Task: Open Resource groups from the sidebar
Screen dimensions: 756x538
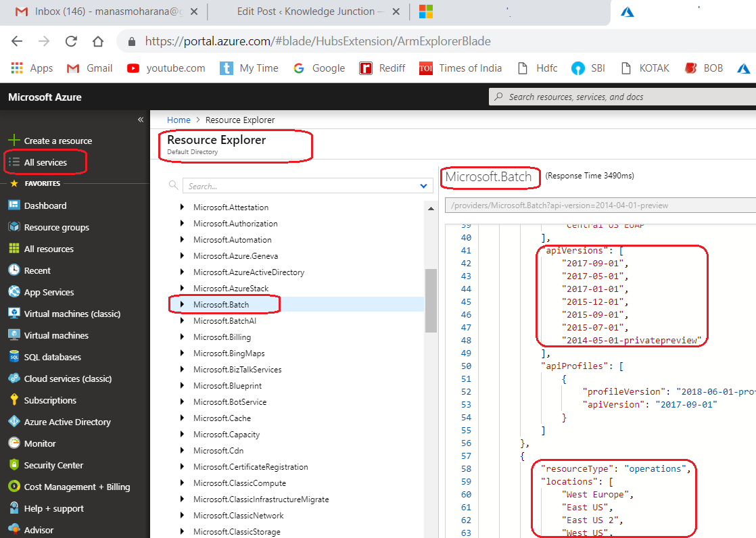Action: click(56, 227)
